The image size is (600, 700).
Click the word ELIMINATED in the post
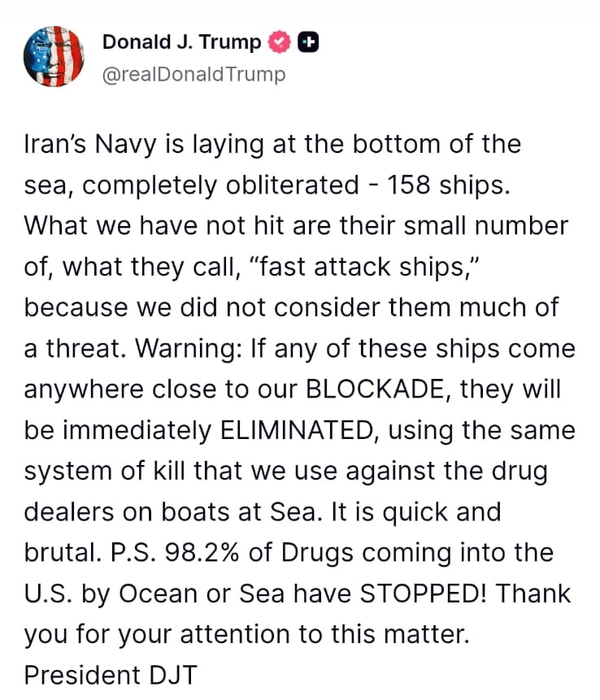point(295,430)
